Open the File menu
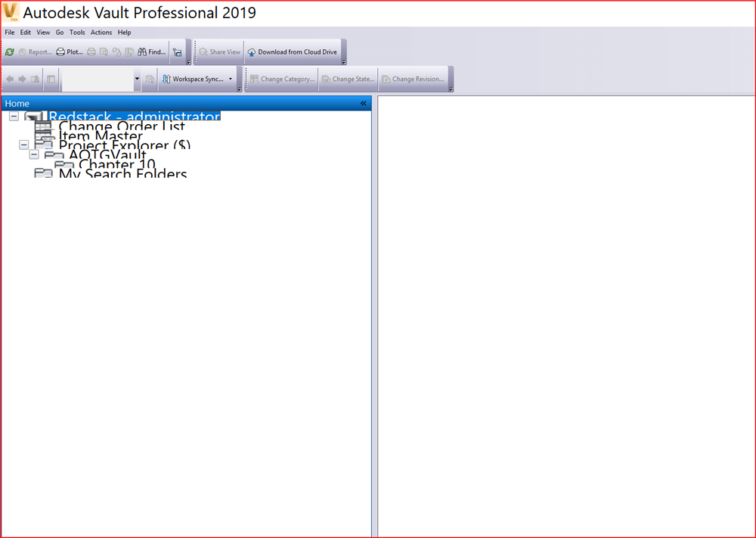The width and height of the screenshot is (756, 538). tap(10, 33)
